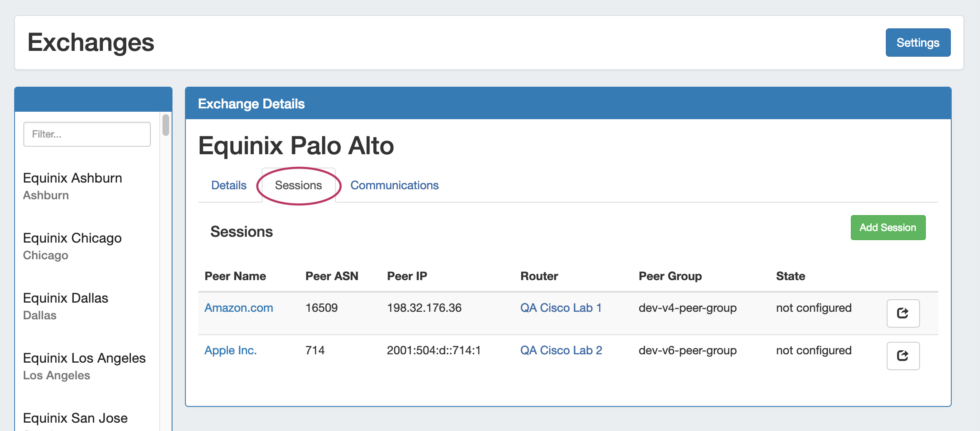Open the Amazon.com row export icon

pyautogui.click(x=903, y=313)
